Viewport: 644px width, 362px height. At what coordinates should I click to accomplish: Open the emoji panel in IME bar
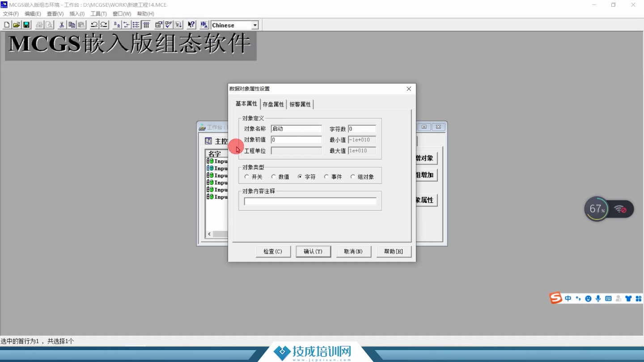[588, 299]
